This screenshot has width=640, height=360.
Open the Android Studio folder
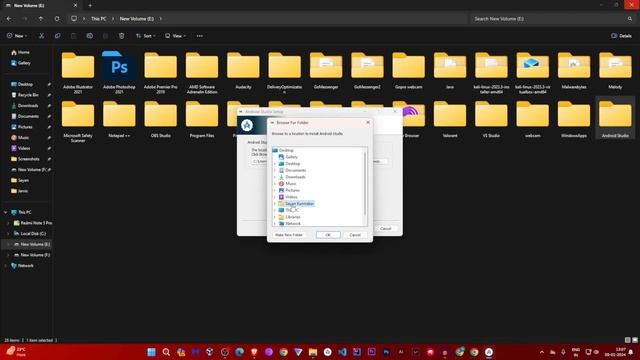[x=615, y=119]
